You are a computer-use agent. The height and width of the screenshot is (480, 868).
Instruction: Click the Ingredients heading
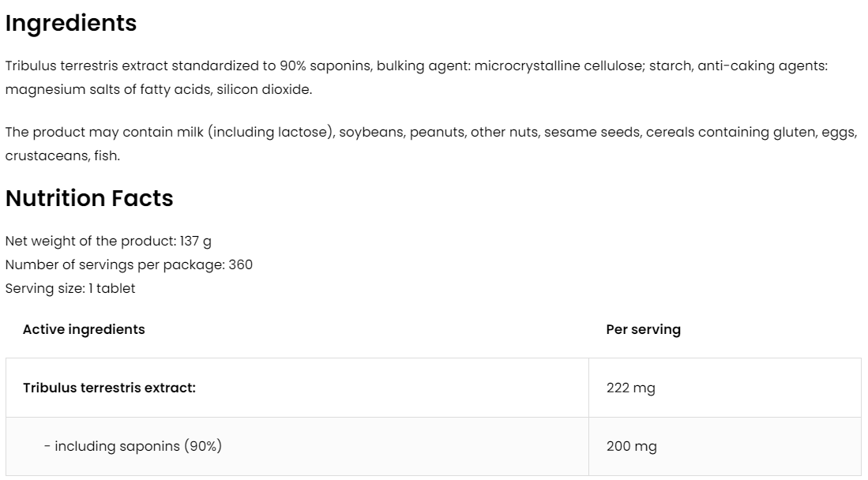[71, 24]
